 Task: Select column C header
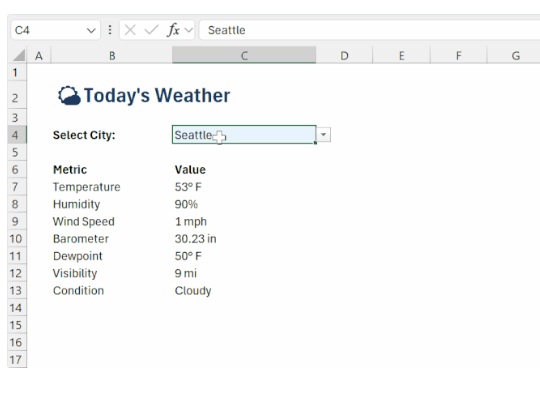pyautogui.click(x=244, y=55)
